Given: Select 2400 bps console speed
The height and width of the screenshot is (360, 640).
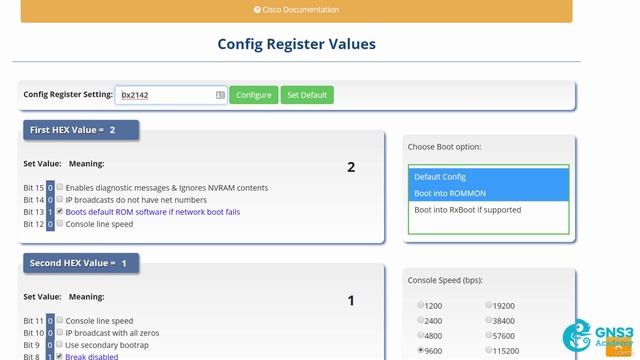Looking at the screenshot, I should [x=420, y=320].
